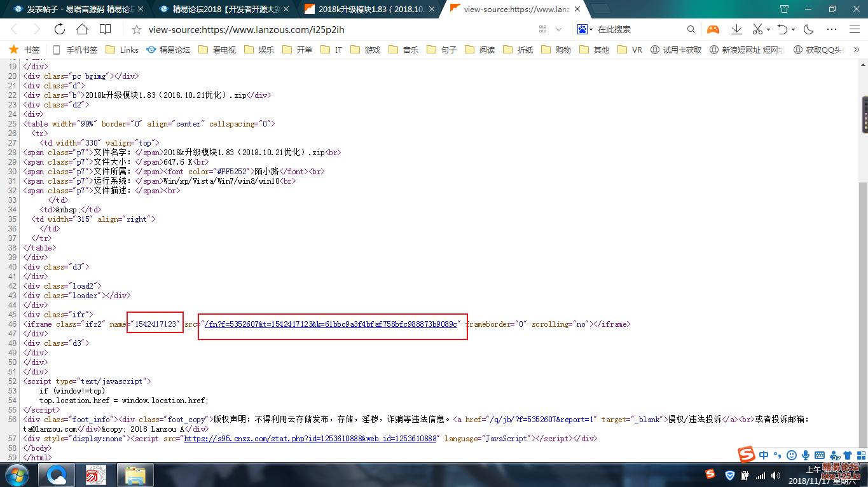Open the 精易论坛 bookmark
The image size is (868, 487).
tap(168, 50)
